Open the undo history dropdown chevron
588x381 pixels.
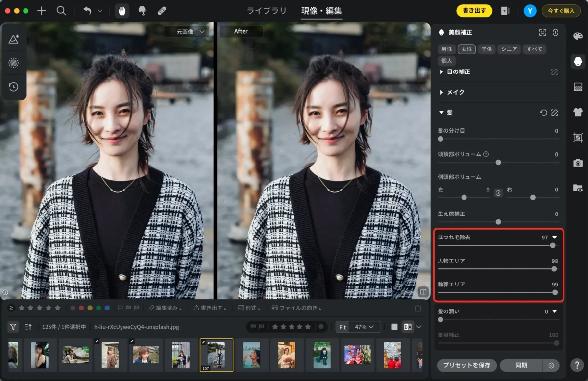point(100,11)
